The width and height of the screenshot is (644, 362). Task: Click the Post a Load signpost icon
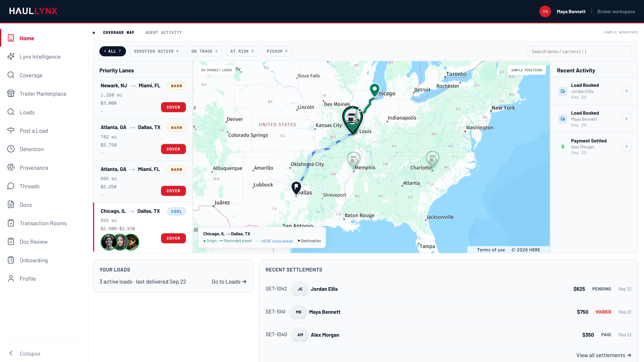pos(11,131)
